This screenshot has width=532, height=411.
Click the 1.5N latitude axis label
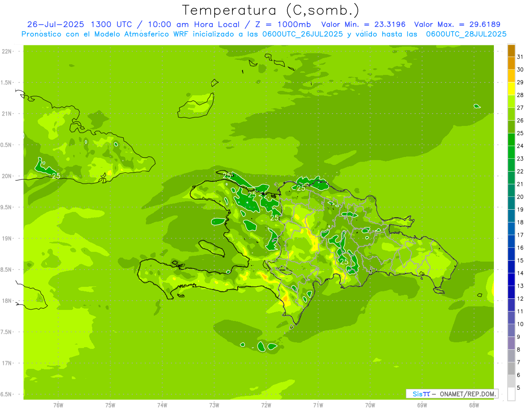[x=7, y=82]
